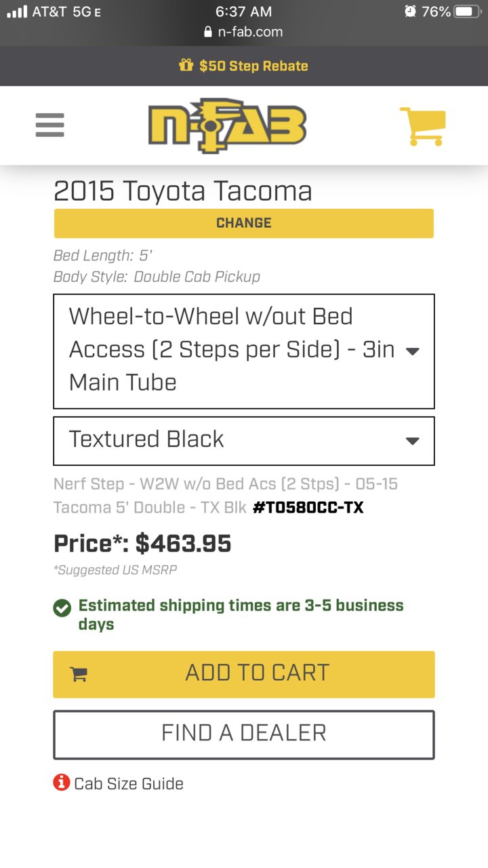Tap the N-FAB logo
The image size is (488, 868).
[x=228, y=125]
